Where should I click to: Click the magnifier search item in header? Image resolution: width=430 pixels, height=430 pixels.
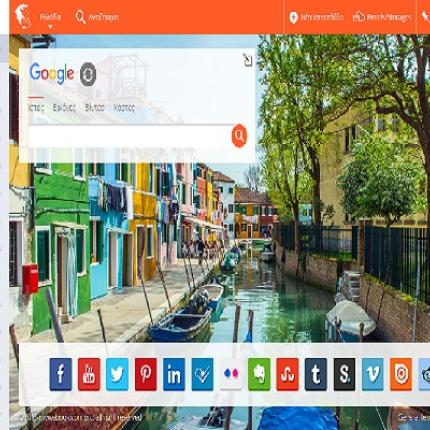tap(97, 17)
